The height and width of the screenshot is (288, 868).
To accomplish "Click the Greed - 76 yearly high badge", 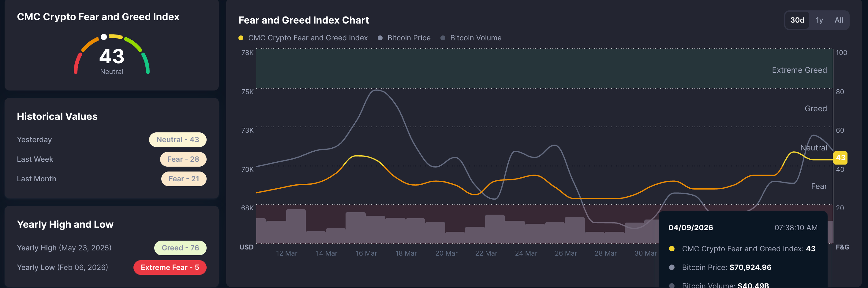I will [x=180, y=248].
